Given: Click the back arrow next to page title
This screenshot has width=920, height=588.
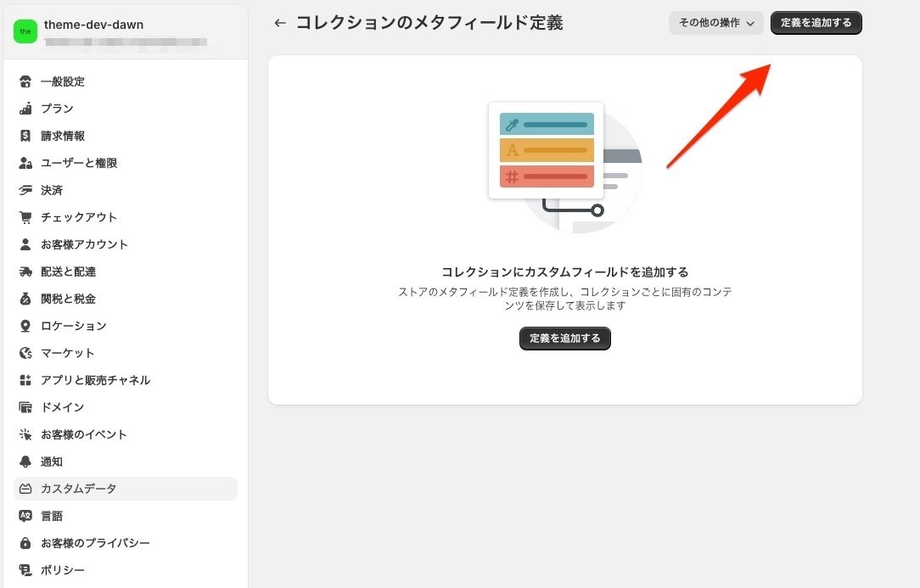Looking at the screenshot, I should (x=280, y=23).
